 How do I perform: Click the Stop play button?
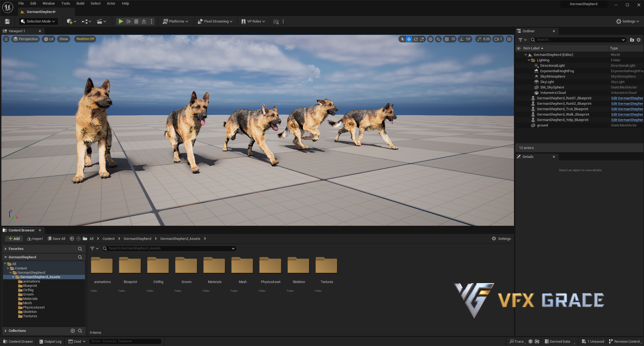(136, 21)
